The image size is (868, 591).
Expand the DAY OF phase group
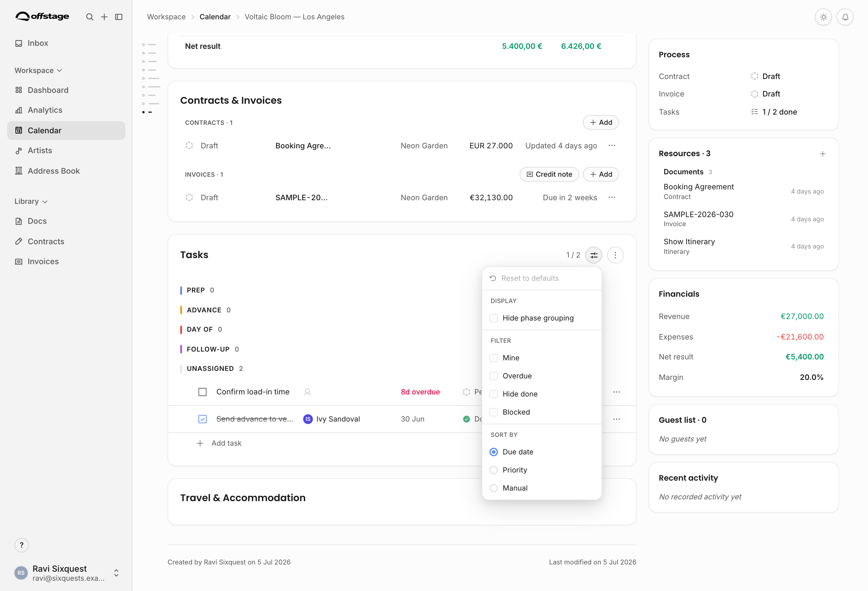201,330
